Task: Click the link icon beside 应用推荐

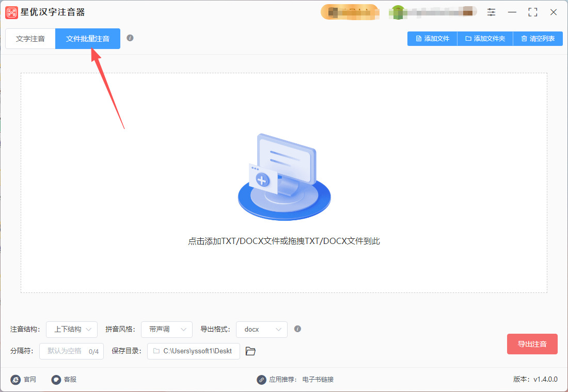Action: 261,380
